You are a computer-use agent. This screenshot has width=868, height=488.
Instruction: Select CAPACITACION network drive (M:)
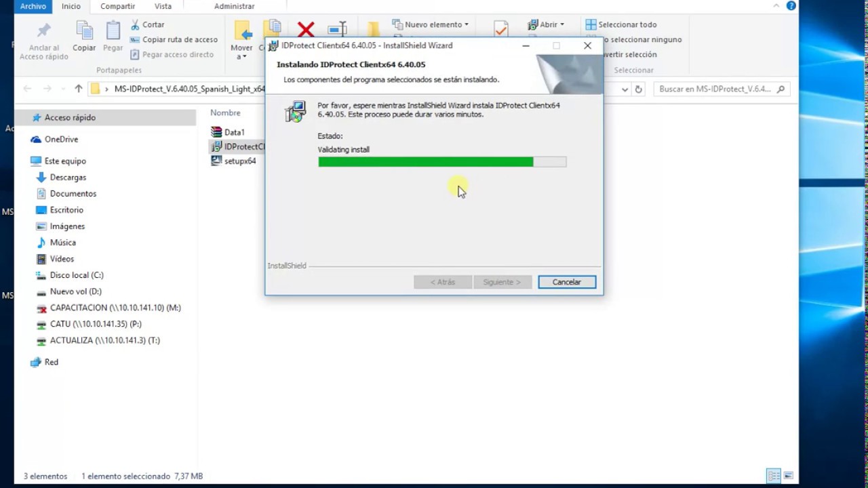pyautogui.click(x=115, y=307)
